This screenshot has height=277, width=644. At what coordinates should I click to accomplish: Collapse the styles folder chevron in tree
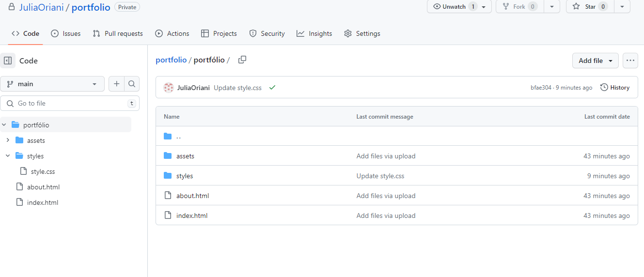pos(8,156)
